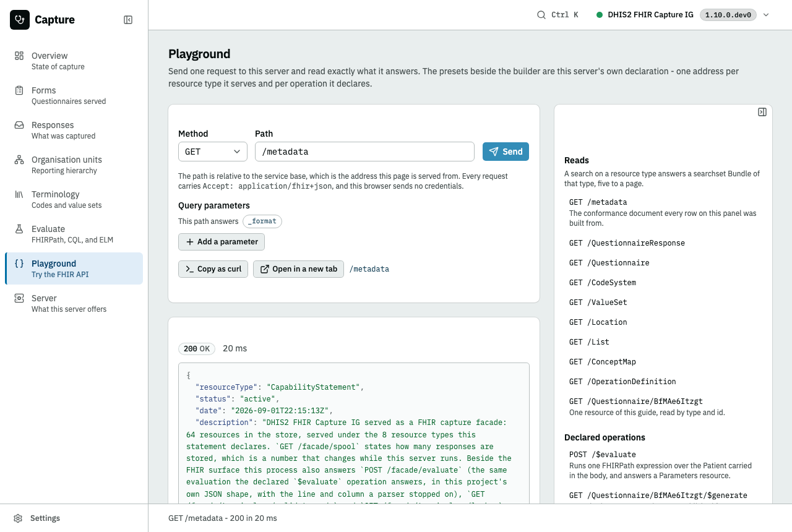This screenshot has height=532, width=792.
Task: Copy the request as curl
Action: coord(213,269)
